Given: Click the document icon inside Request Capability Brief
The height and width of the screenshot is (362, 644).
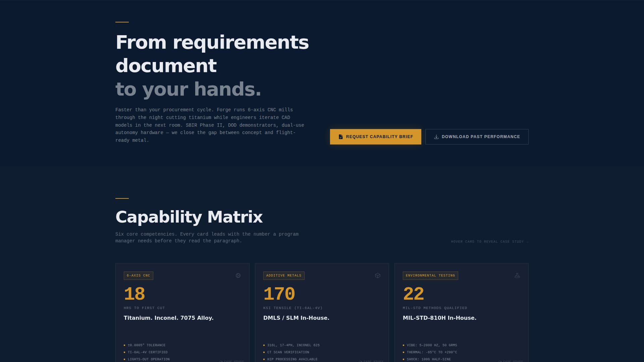Looking at the screenshot, I should click(x=340, y=136).
